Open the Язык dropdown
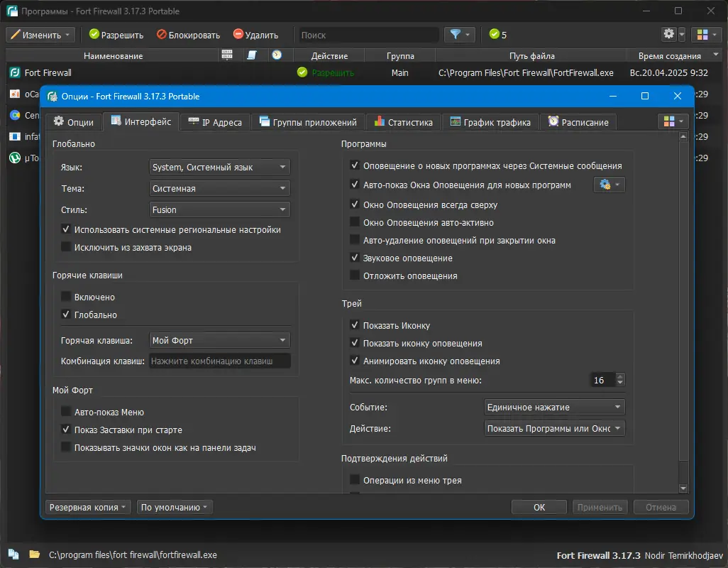 pyautogui.click(x=219, y=167)
